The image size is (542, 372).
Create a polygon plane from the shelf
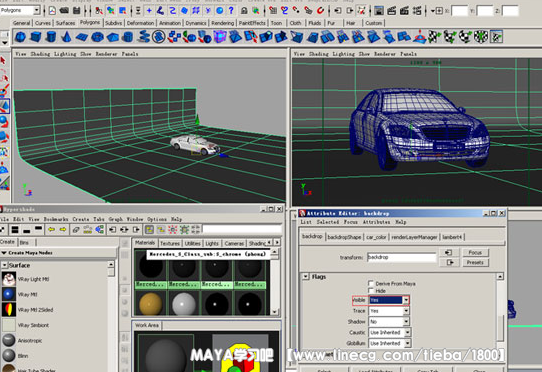82,37
